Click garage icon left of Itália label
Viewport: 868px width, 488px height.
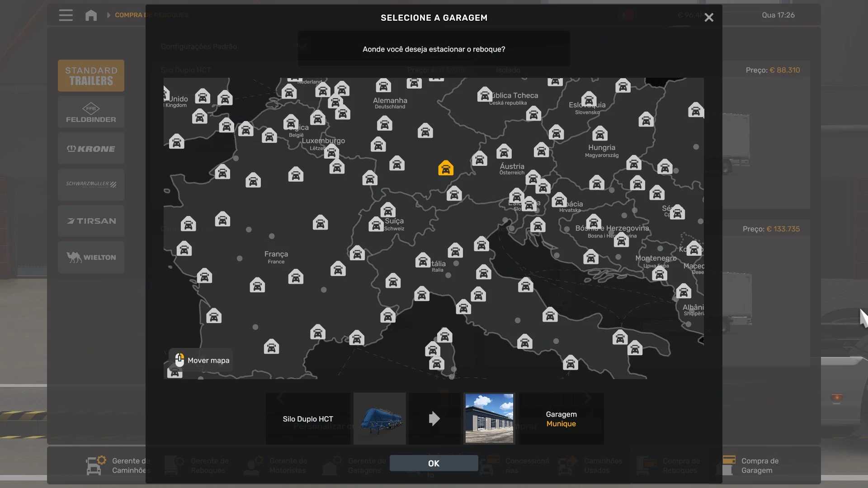tap(423, 261)
